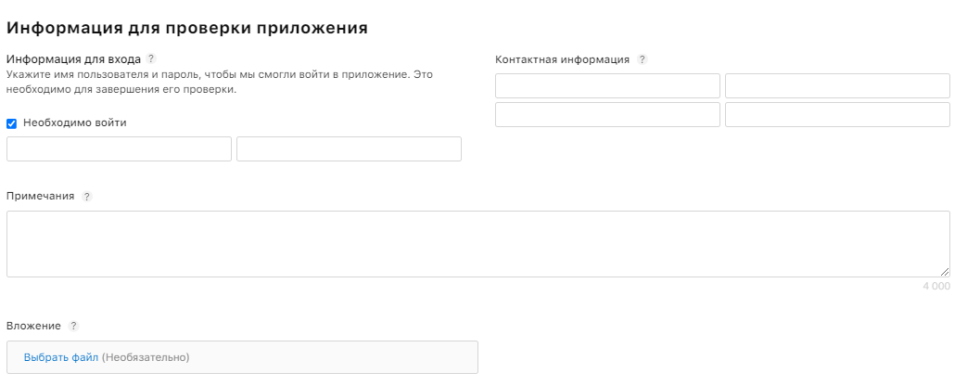Click the resize grip of Примечания box

[x=945, y=272]
